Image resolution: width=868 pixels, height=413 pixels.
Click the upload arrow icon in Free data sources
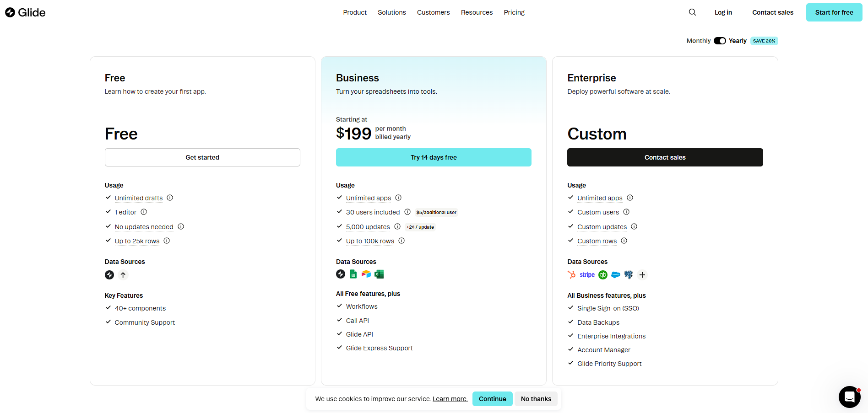[123, 275]
